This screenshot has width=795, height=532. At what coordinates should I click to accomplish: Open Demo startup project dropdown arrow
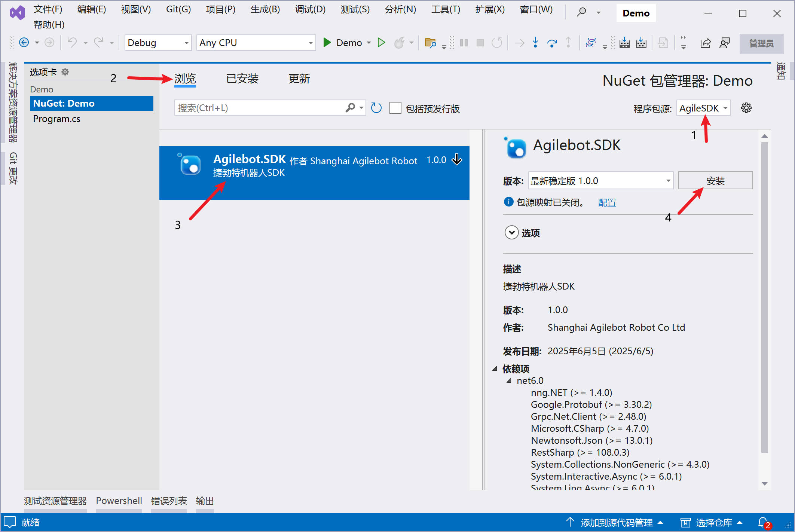[369, 43]
